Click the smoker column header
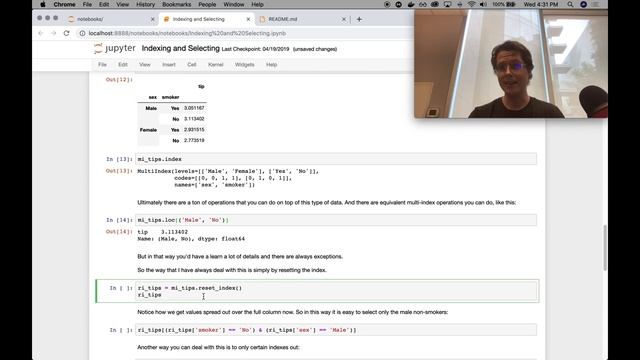Image resolution: width=640 pixels, height=360 pixels. [171, 97]
